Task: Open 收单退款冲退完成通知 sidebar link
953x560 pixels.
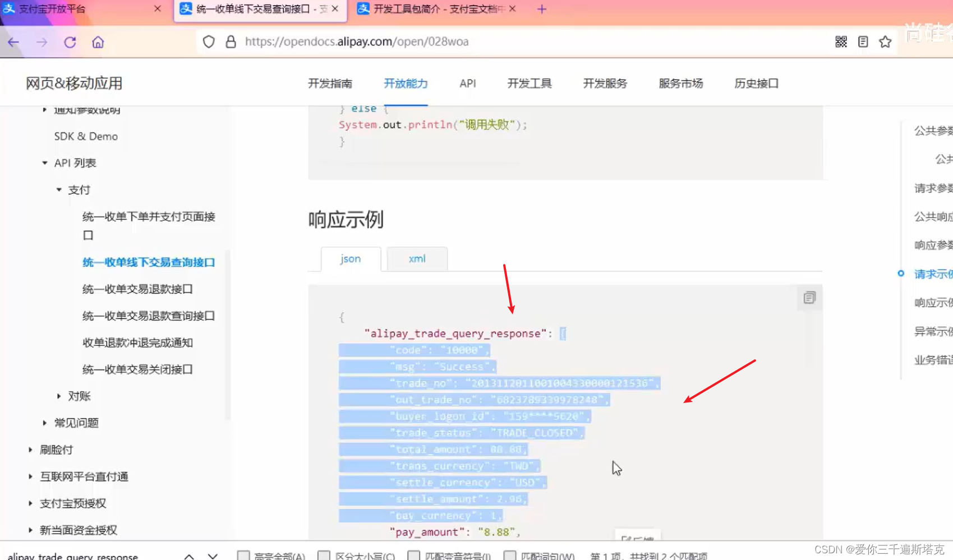Action: pyautogui.click(x=137, y=343)
